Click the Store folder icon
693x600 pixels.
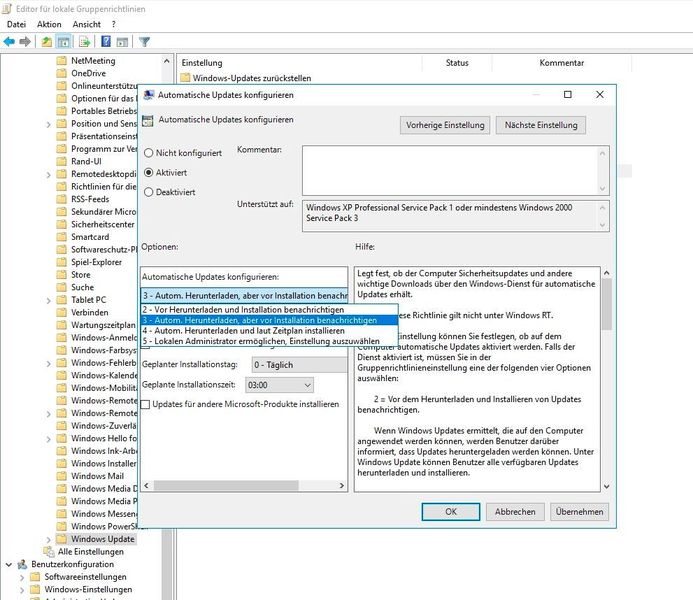pos(61,275)
